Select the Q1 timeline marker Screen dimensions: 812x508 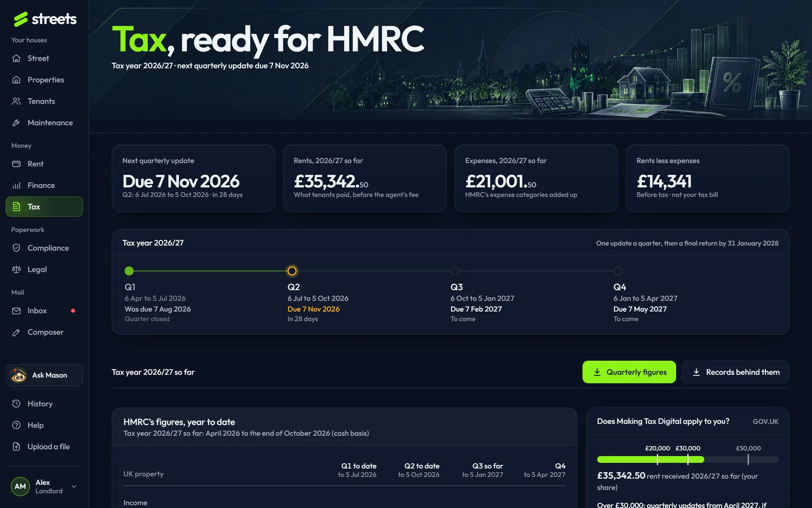click(129, 271)
